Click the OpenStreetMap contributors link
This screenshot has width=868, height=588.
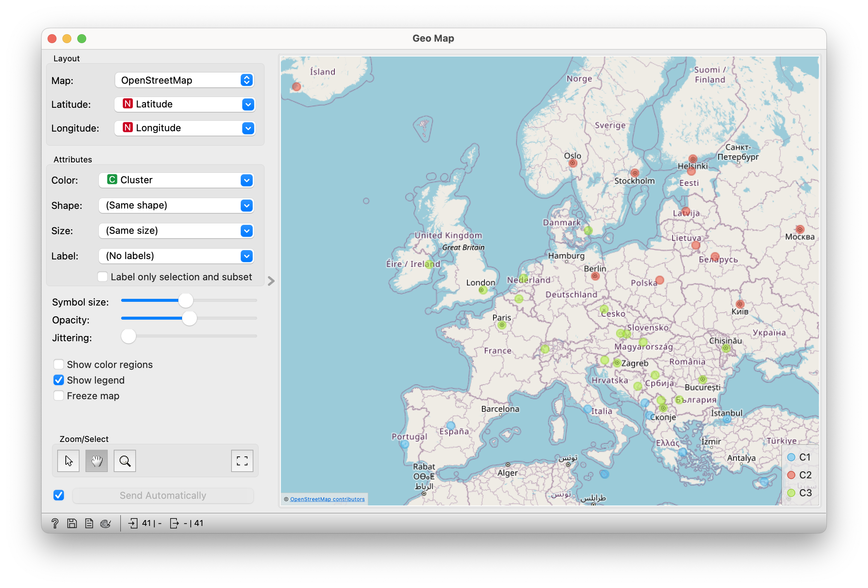pos(327,499)
